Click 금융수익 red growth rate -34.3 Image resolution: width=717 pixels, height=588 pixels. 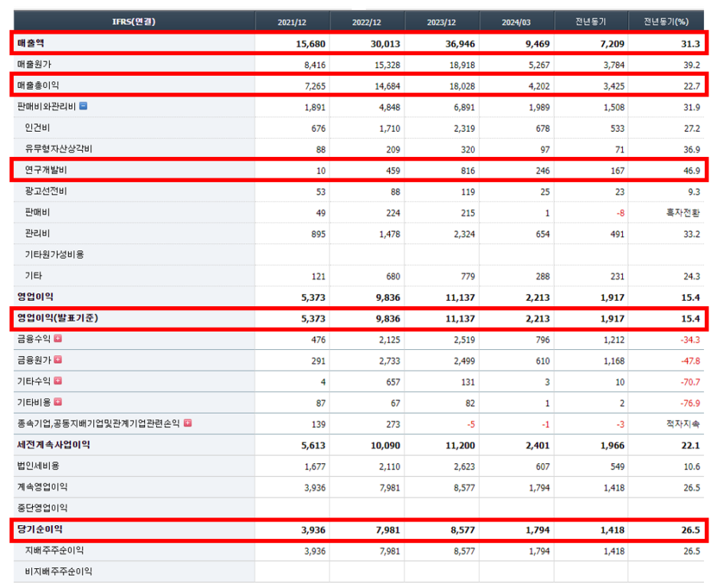tap(690, 339)
